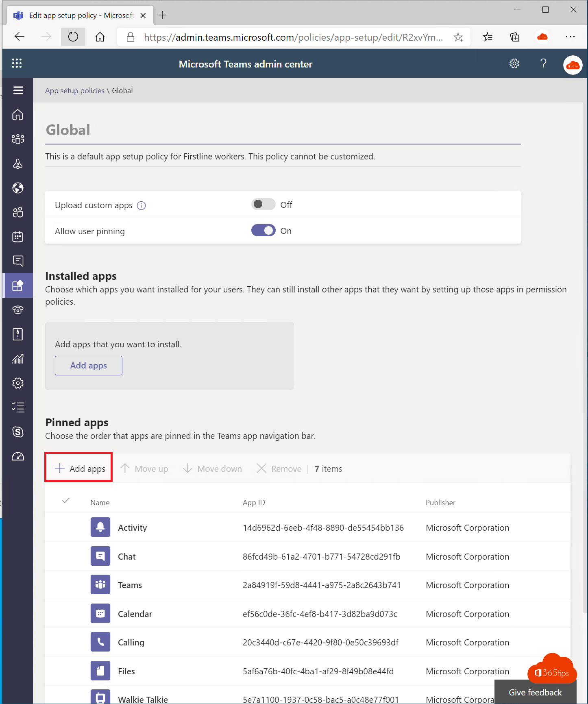Click Activity app ID 14d6962d-6eeb-4f48-8890-de55454bb136

[323, 527]
